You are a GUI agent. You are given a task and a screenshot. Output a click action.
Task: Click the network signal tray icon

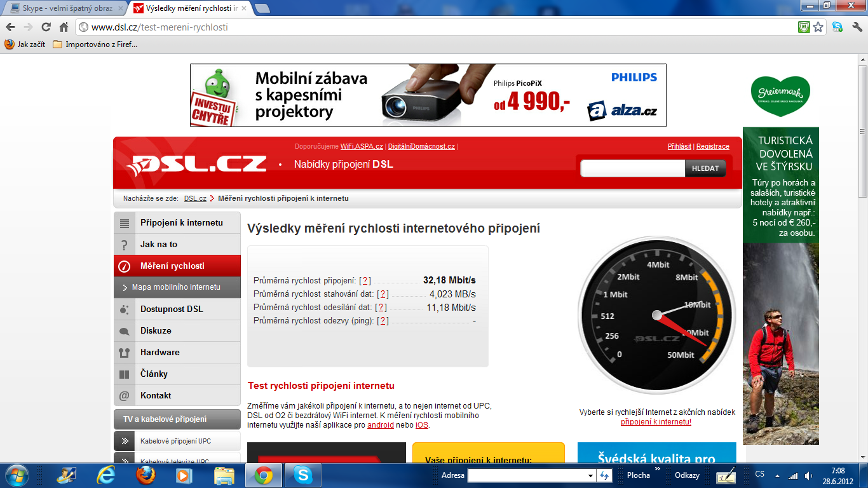[x=792, y=475]
